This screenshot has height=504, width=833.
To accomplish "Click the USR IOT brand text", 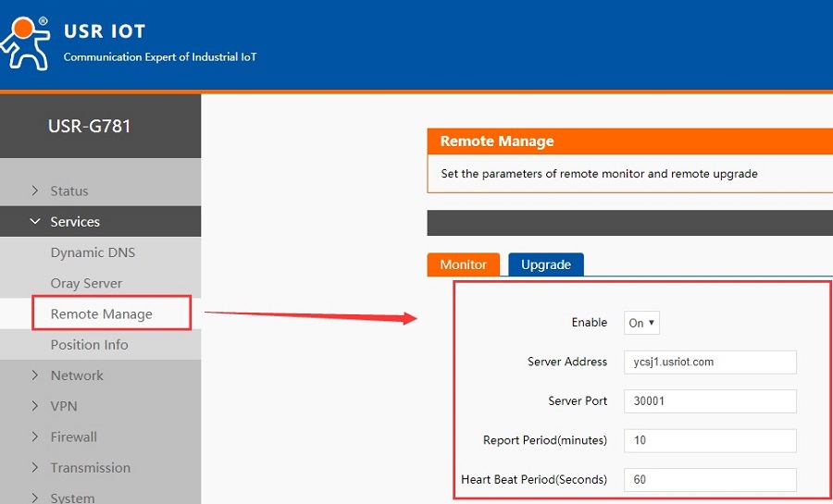I will click(104, 31).
